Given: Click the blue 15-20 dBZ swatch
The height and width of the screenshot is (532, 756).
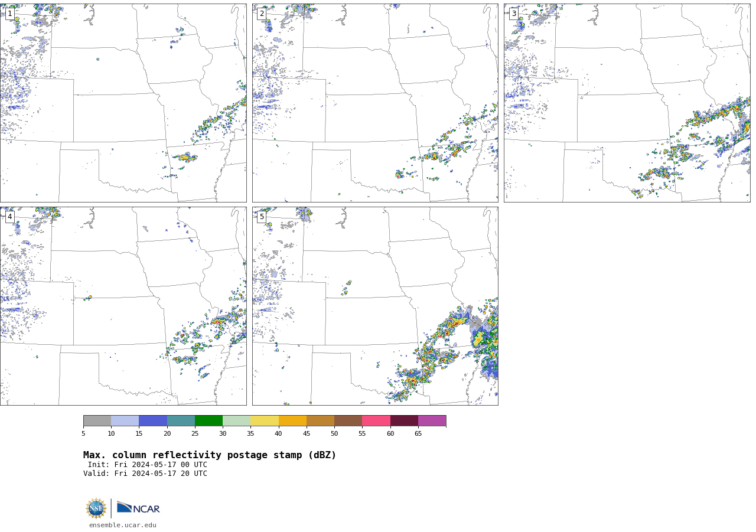Looking at the screenshot, I should pyautogui.click(x=153, y=421).
